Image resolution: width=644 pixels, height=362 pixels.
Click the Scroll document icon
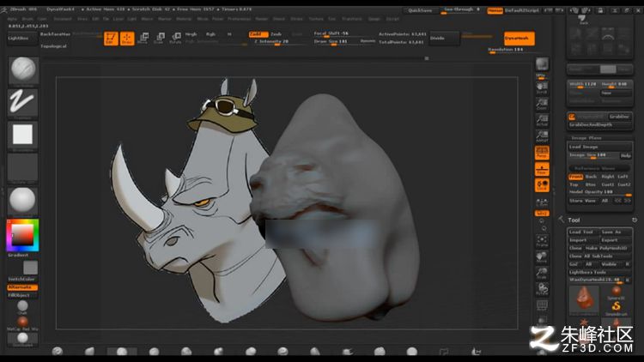pyautogui.click(x=542, y=87)
